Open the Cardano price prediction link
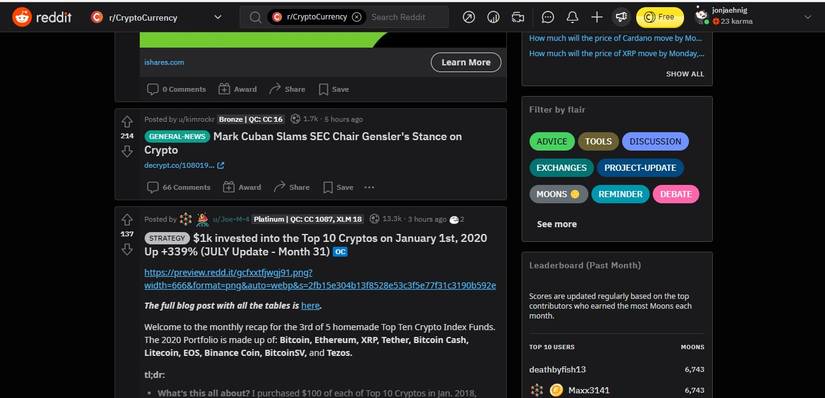This screenshot has width=825, height=398. click(616, 38)
